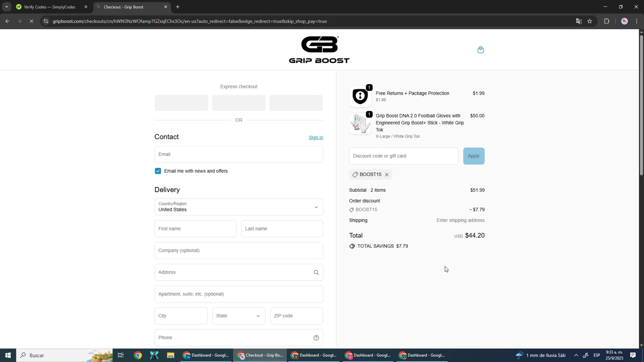Click the Package Protection product thumbnail
This screenshot has width=644, height=362.
tap(360, 97)
